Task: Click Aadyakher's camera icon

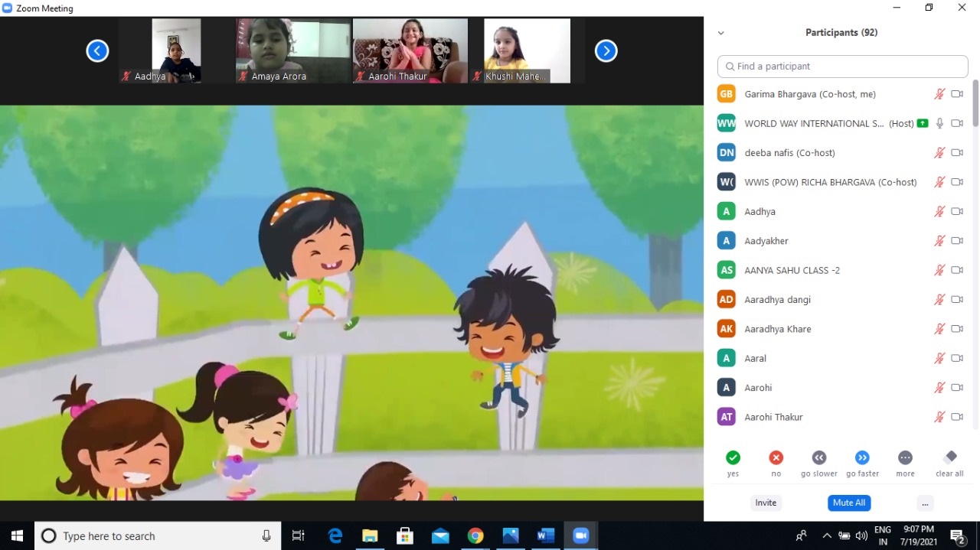Action: click(957, 241)
